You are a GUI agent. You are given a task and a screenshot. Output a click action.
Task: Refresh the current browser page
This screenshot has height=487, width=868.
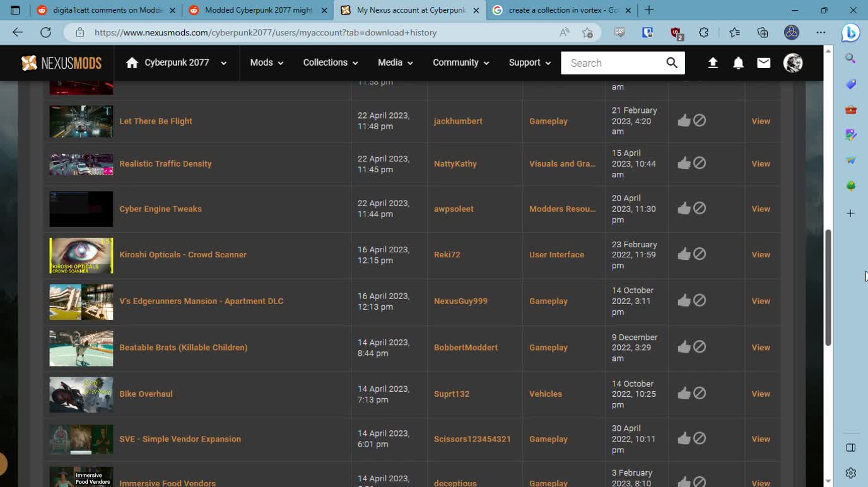point(45,33)
